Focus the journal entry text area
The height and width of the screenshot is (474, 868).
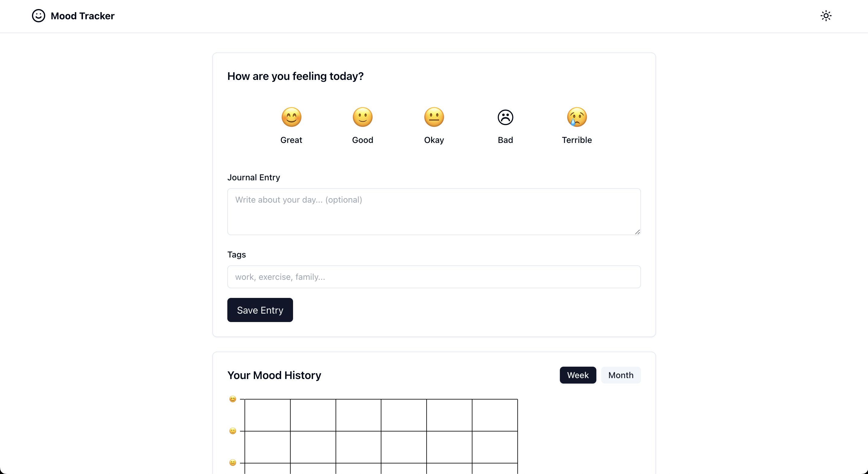pyautogui.click(x=434, y=212)
